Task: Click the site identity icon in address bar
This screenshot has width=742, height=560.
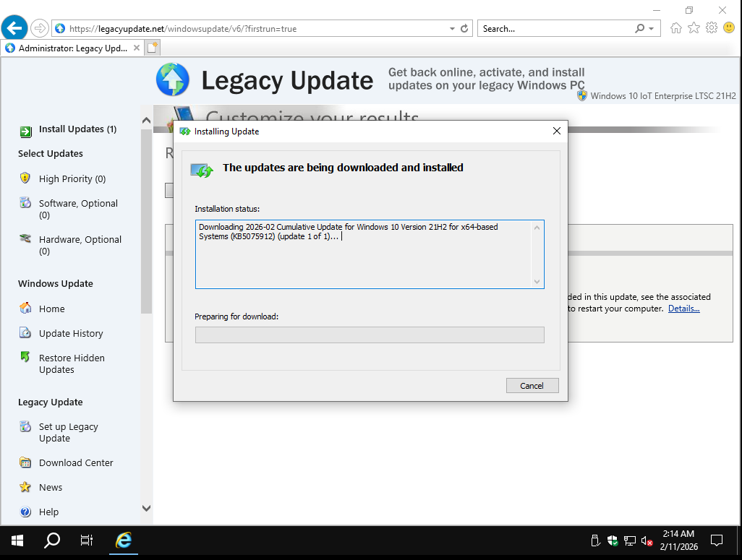Action: (x=60, y=28)
